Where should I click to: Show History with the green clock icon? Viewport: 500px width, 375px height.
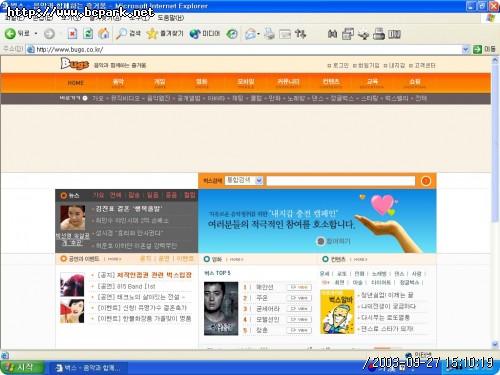(232, 34)
